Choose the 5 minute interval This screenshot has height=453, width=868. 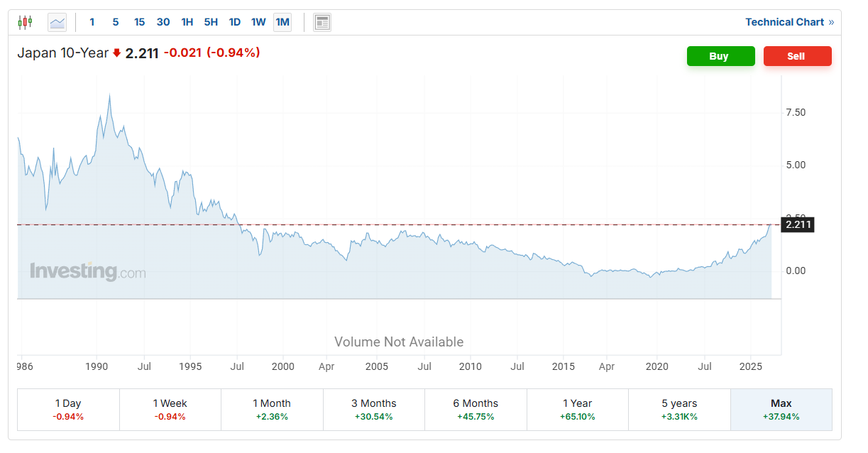click(x=115, y=22)
